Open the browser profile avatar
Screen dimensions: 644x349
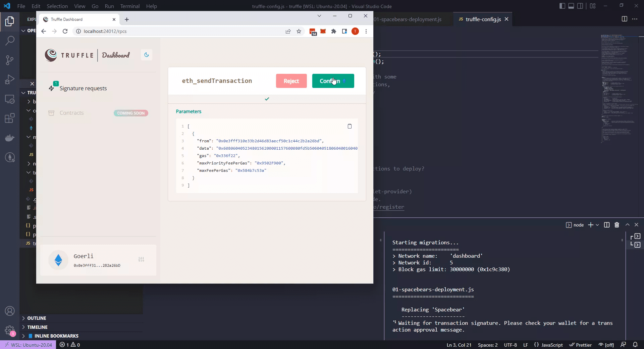coord(355,31)
